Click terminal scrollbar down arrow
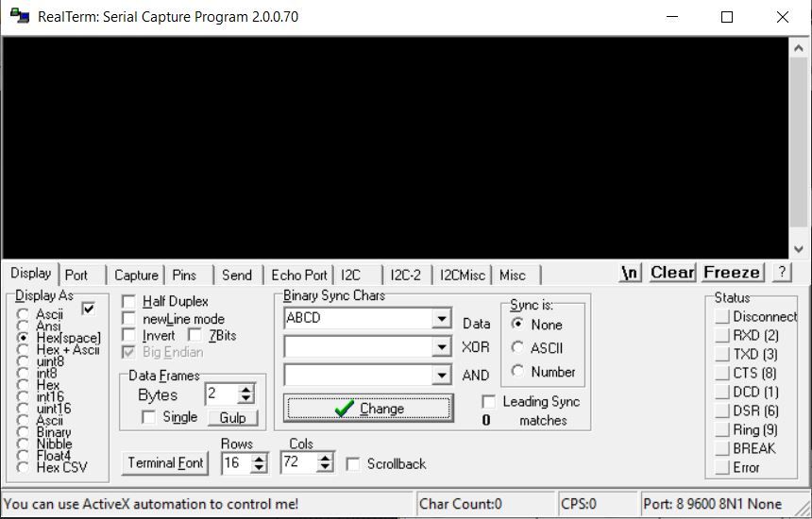812x519 pixels. [x=799, y=249]
